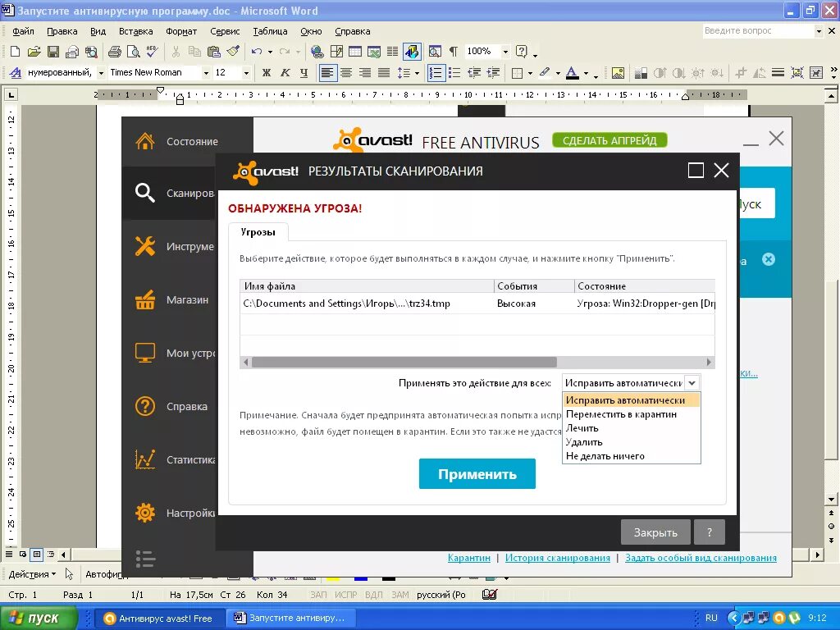Viewport: 840px width, 630px height.
Task: Open the Файл menu in Word
Action: 23,31
